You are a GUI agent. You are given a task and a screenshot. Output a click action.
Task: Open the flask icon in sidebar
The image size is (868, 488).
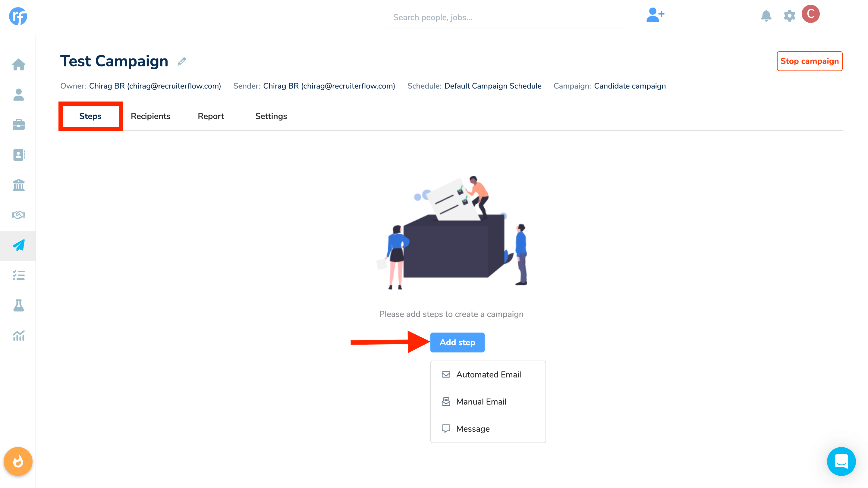pos(18,305)
